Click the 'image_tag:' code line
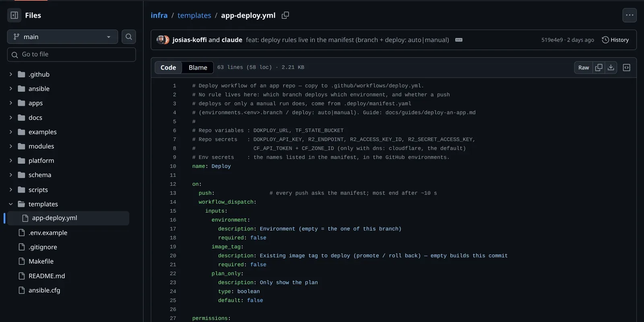644x322 pixels. (x=227, y=247)
